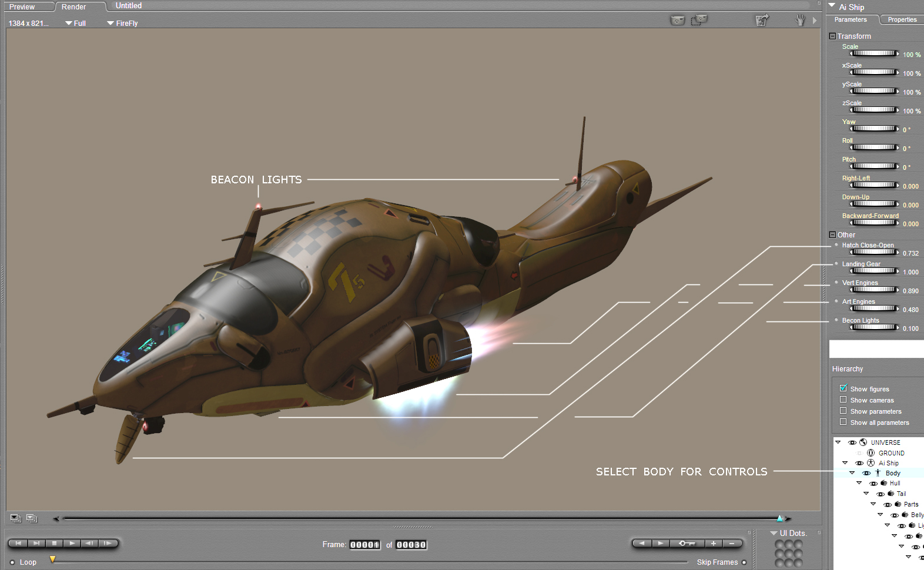Play the animation
924x570 pixels.
coord(72,544)
